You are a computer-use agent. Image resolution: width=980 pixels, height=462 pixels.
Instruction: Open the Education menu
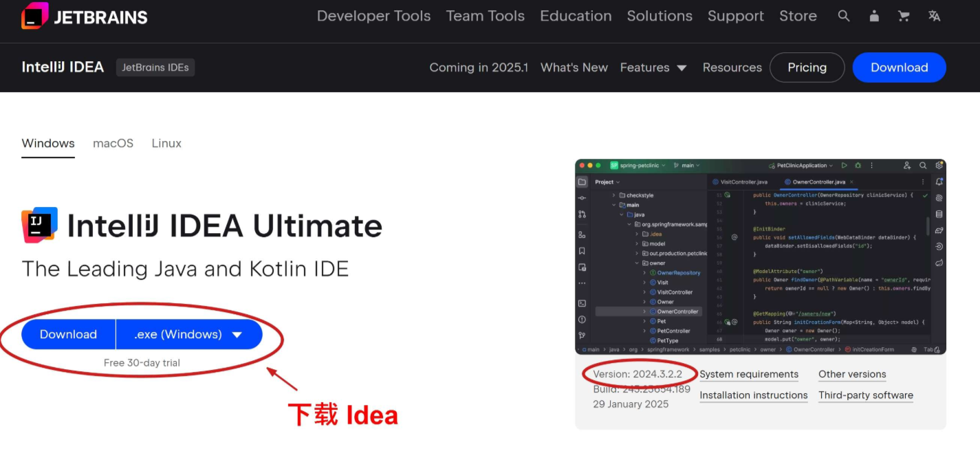click(576, 16)
